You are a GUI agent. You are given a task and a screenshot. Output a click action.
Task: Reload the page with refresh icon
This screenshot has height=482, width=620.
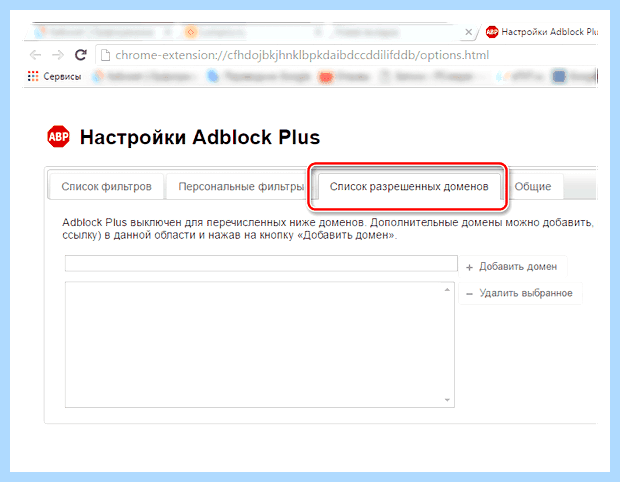(81, 55)
